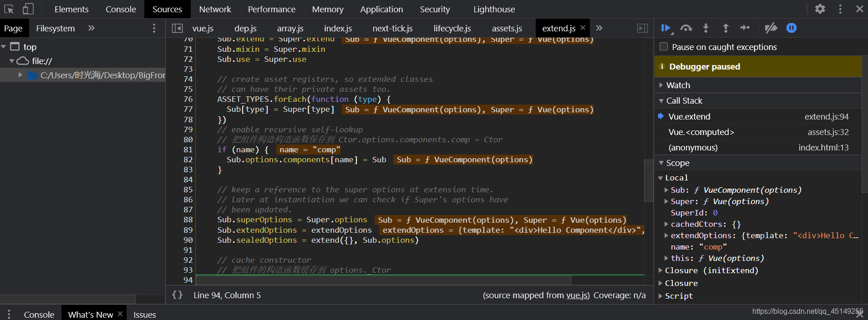Open DevTools settings gear
Image resolution: width=868 pixels, height=320 pixels.
pyautogui.click(x=820, y=9)
